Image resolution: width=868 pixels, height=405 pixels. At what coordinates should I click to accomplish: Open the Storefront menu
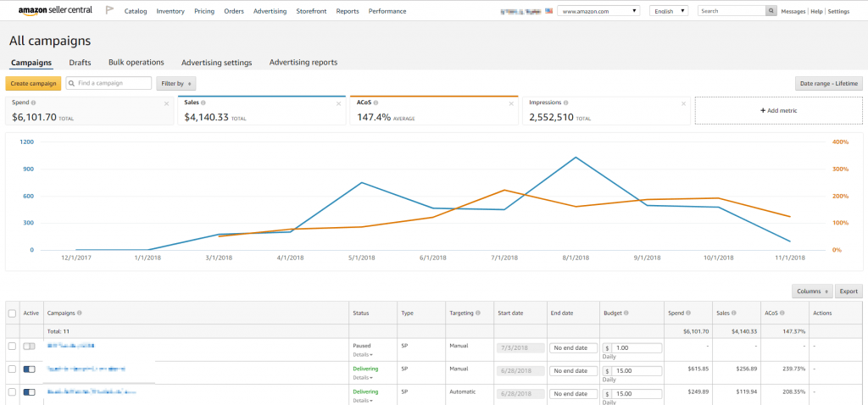[311, 11]
